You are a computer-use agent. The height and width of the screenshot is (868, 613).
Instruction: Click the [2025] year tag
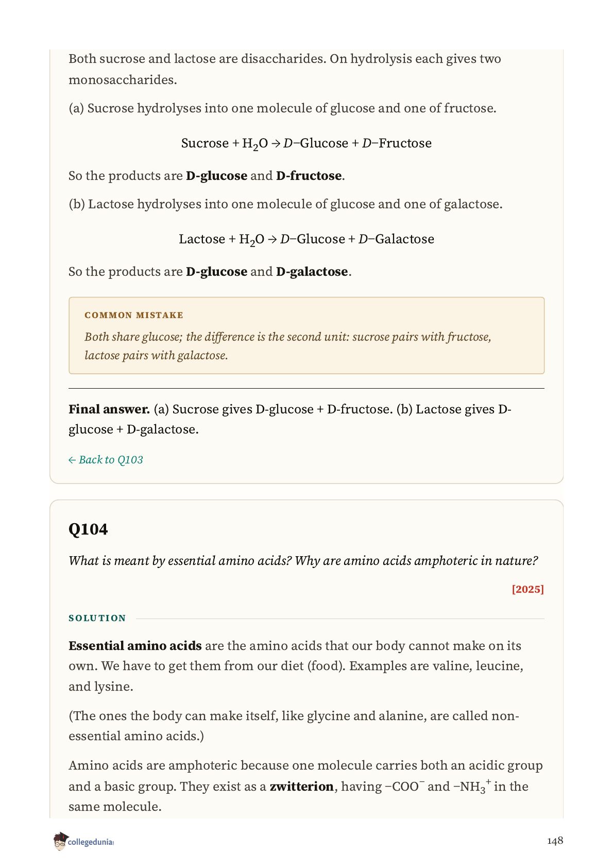pos(527,589)
